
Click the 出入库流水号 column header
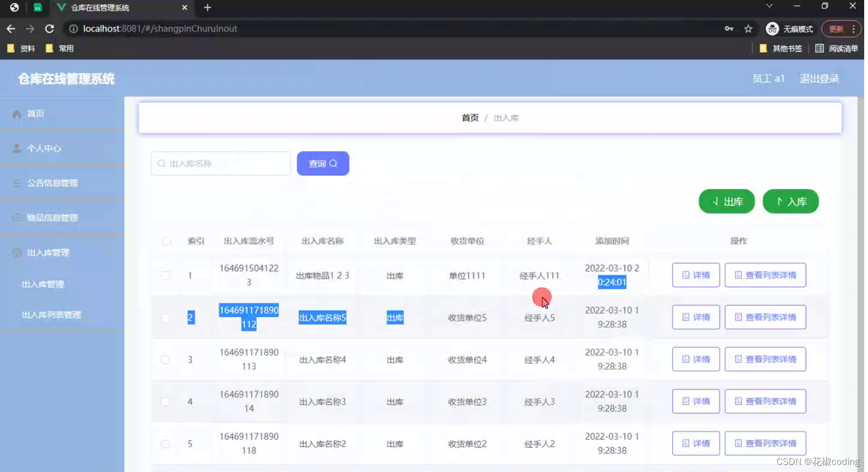(x=249, y=241)
